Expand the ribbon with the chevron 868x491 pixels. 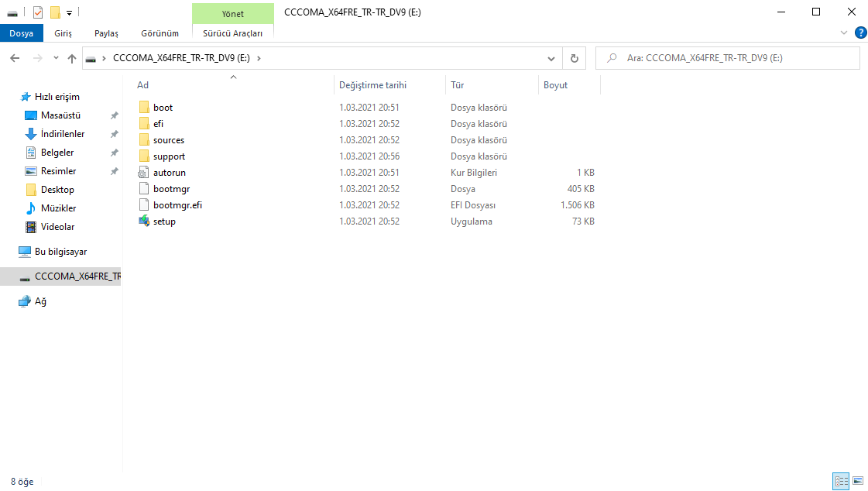844,33
